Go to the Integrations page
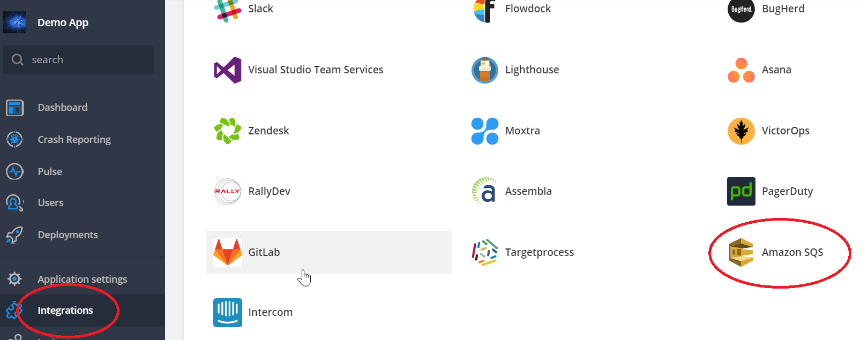 65,310
